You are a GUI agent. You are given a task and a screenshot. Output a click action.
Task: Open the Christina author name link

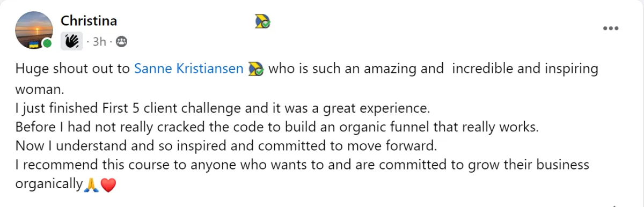[x=89, y=21]
